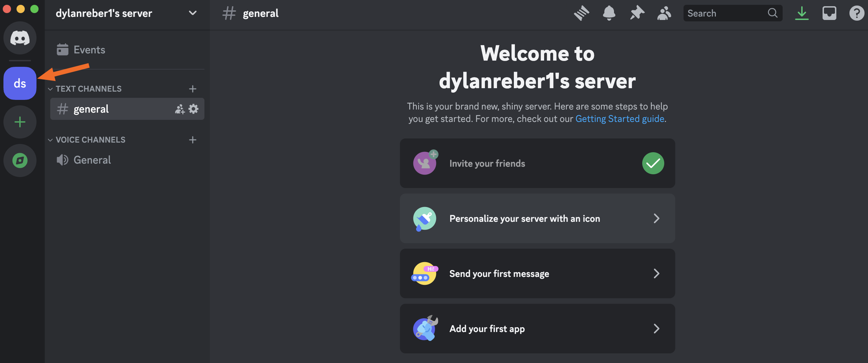Create a new voice channel plus icon
Image resolution: width=868 pixels, height=363 pixels.
coord(193,140)
